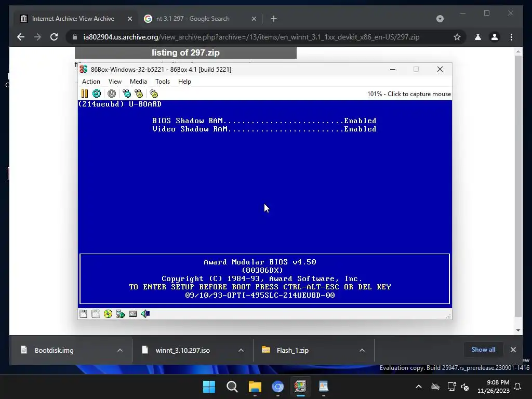Open the Media menu in 86Box
The height and width of the screenshot is (399, 532).
pos(138,82)
